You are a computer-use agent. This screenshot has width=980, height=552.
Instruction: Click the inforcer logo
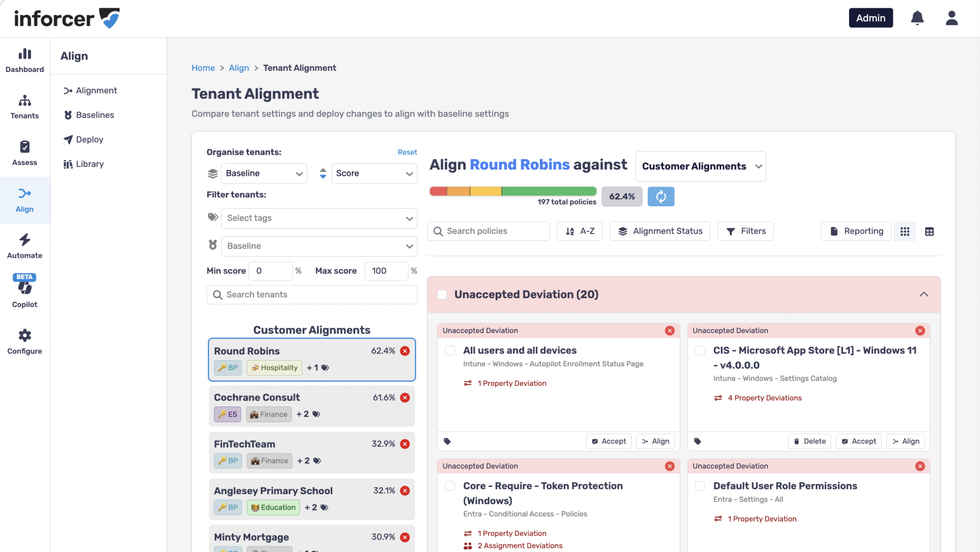pyautogui.click(x=67, y=18)
